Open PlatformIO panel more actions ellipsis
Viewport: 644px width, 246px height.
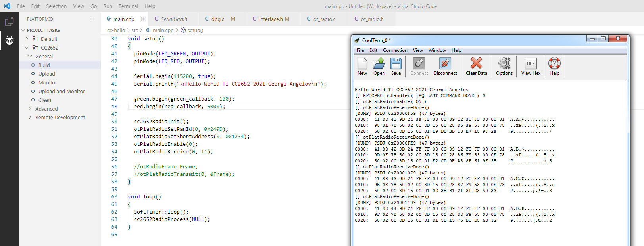pos(92,19)
